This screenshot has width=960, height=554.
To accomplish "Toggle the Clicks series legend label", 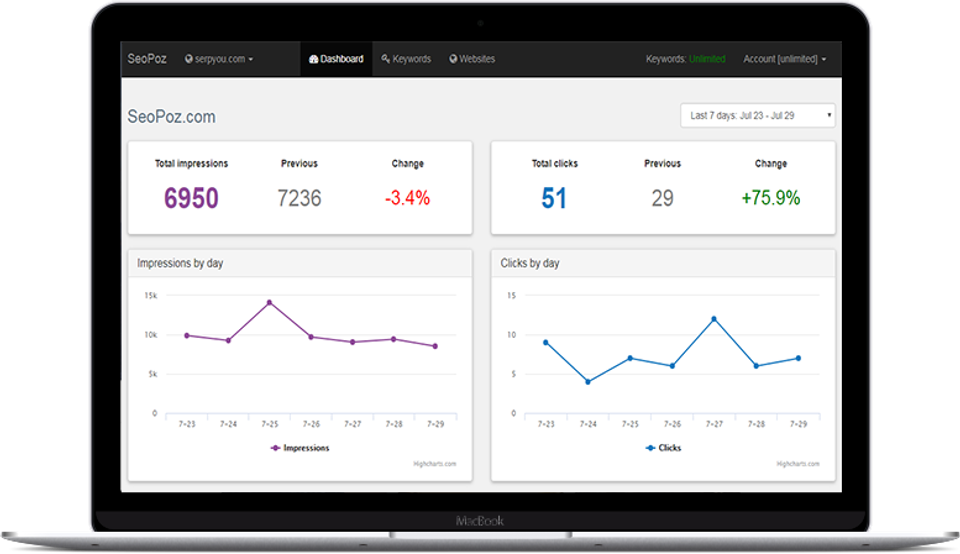I will click(x=669, y=448).
